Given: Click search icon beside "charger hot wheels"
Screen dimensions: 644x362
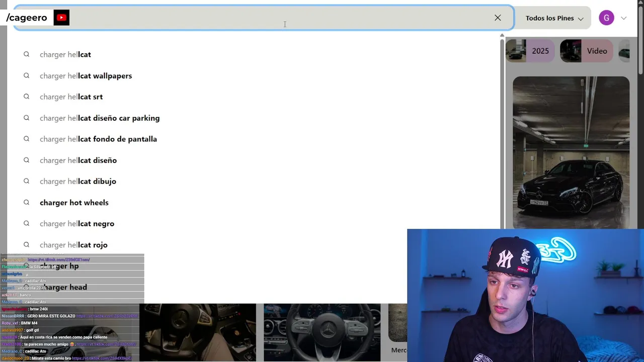Looking at the screenshot, I should 26,202.
